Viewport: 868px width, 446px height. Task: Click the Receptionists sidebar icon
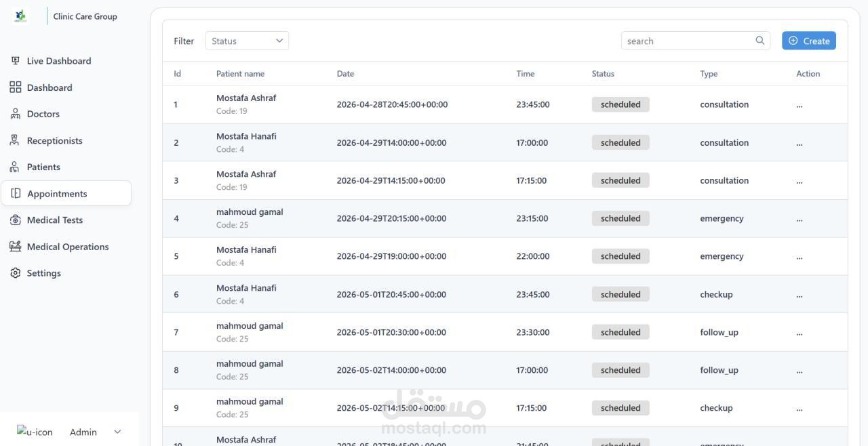click(x=15, y=140)
